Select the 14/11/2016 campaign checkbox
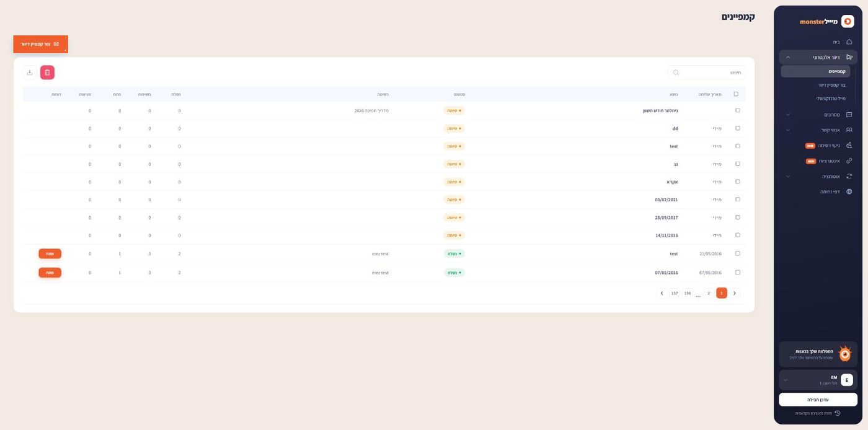Viewport: 868px width, 430px height. 737,235
